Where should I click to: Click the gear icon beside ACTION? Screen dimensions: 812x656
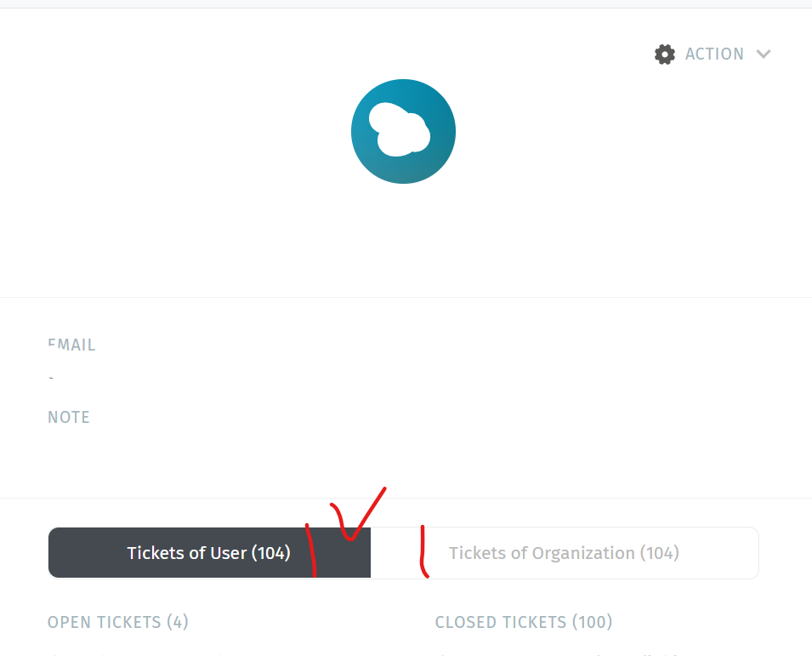tap(665, 54)
